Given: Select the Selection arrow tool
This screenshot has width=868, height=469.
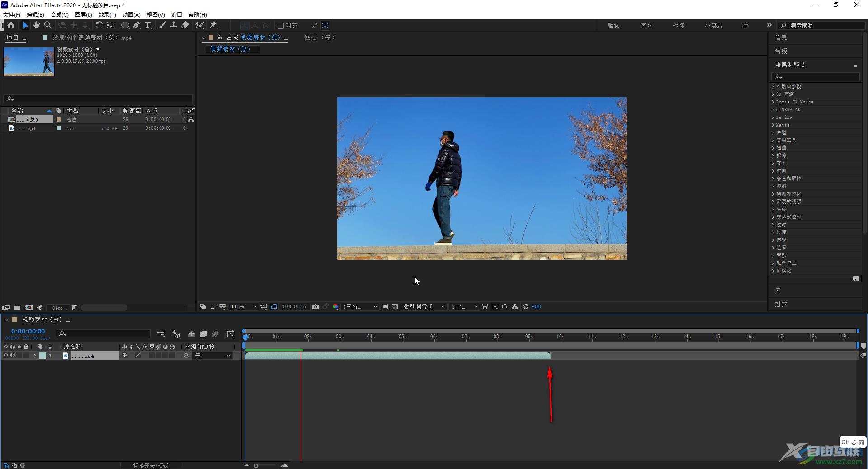Looking at the screenshot, I should click(25, 25).
